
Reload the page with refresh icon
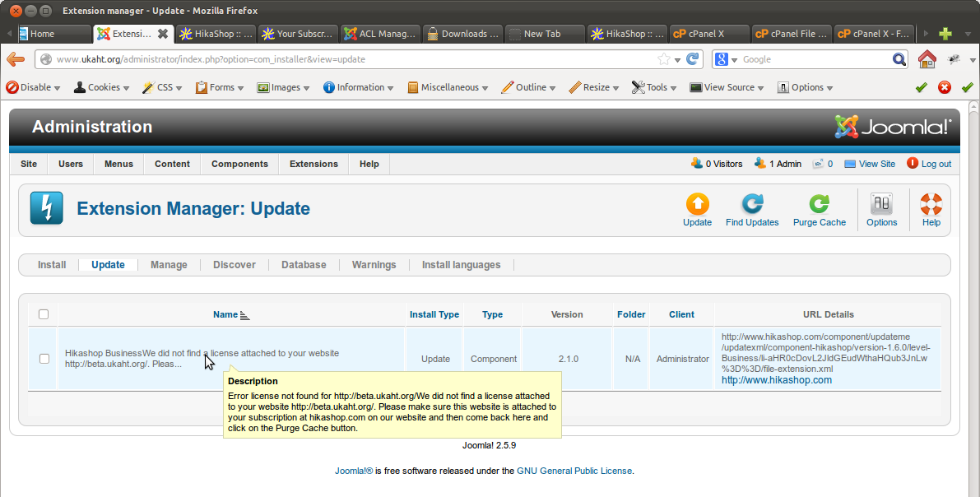[x=693, y=59]
